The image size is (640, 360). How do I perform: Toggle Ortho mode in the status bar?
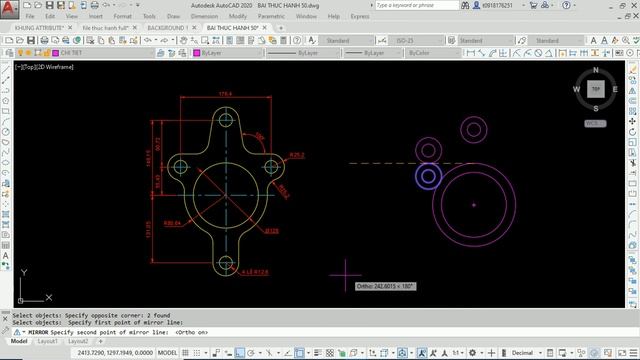(x=240, y=353)
